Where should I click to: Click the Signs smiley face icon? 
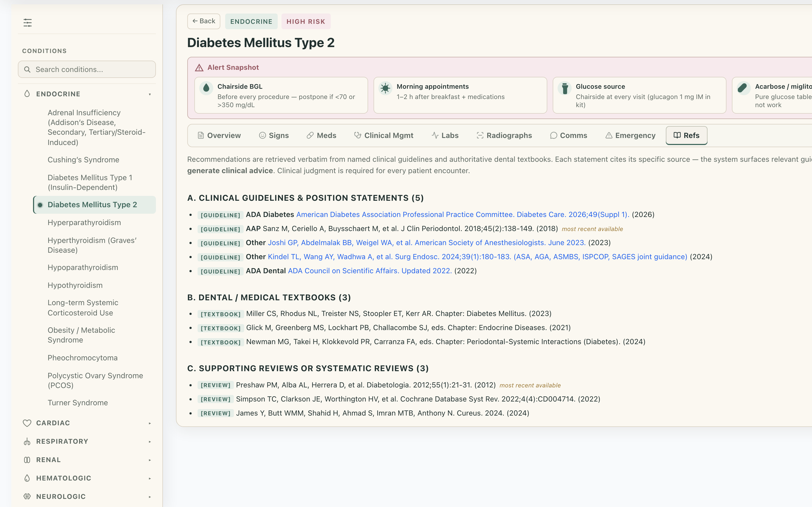tap(263, 136)
